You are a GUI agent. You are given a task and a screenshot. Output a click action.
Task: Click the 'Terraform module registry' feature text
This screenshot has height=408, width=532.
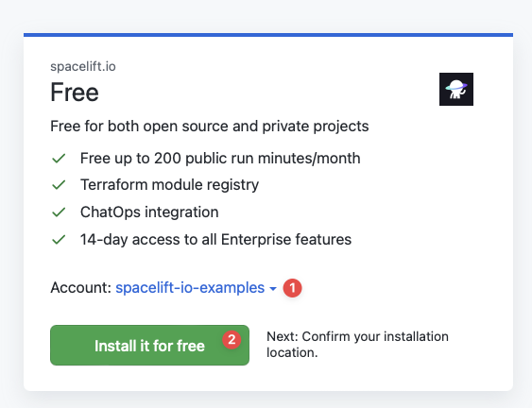pos(169,185)
